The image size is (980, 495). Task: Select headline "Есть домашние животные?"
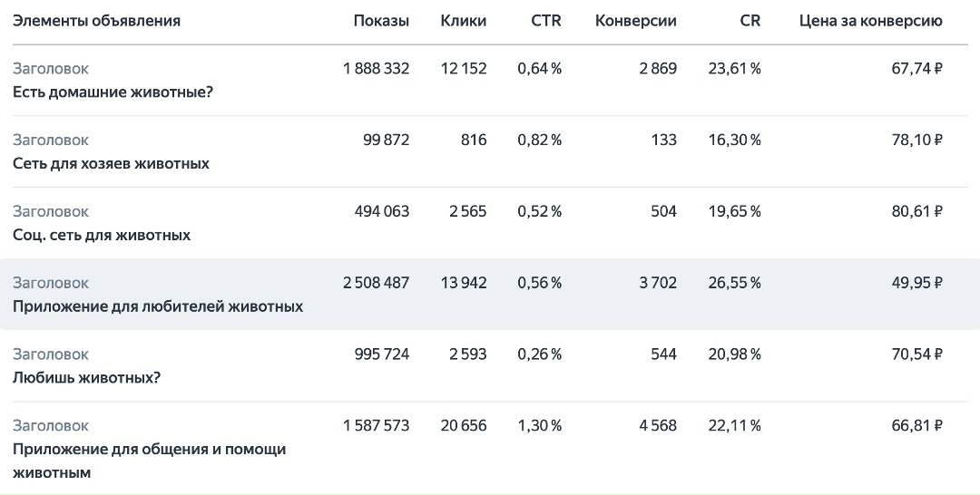(x=113, y=92)
